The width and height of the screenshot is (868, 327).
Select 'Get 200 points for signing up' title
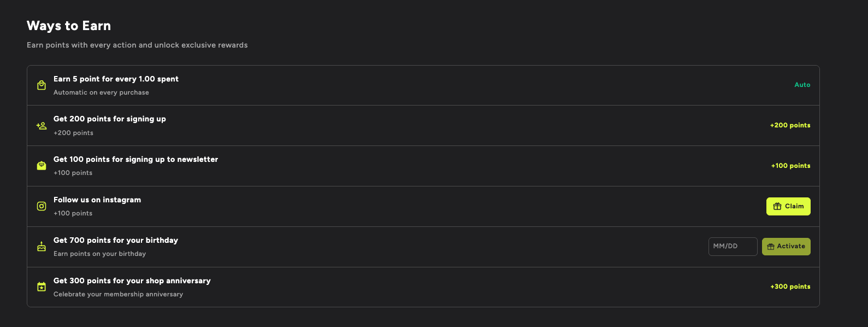(110, 119)
